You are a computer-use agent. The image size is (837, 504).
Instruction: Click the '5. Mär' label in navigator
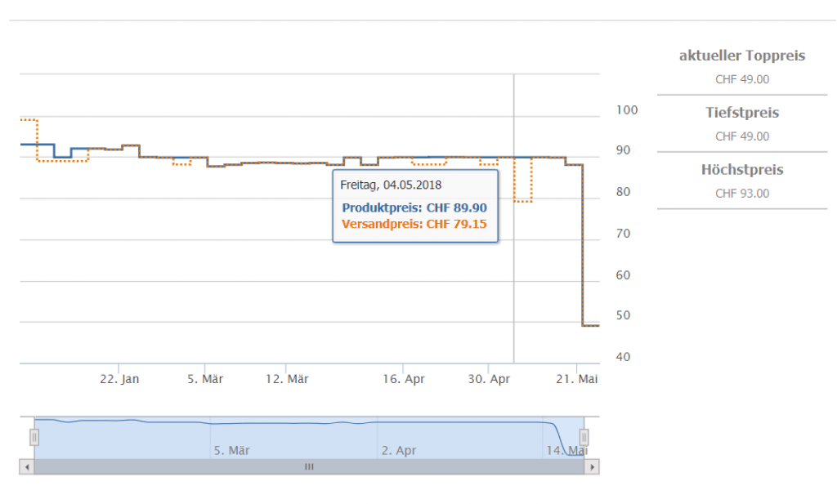231,451
